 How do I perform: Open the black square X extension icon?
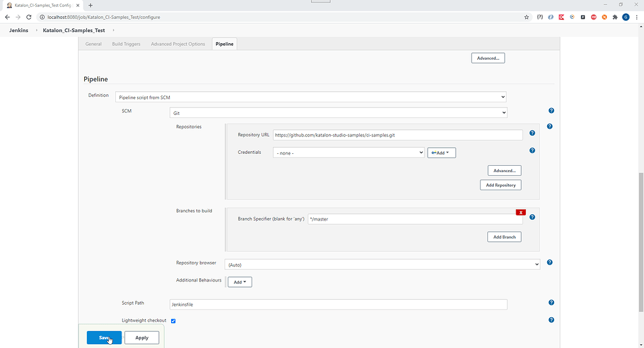583,17
